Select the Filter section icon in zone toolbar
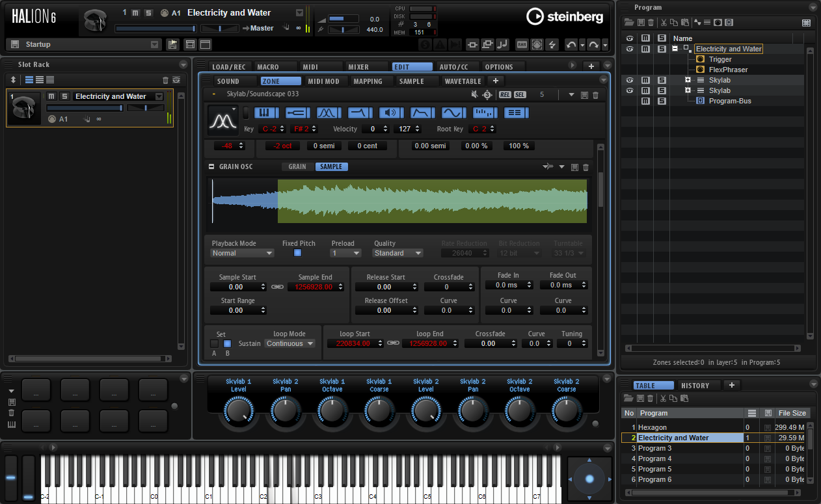Screen dimensions: 821x504 [360, 113]
